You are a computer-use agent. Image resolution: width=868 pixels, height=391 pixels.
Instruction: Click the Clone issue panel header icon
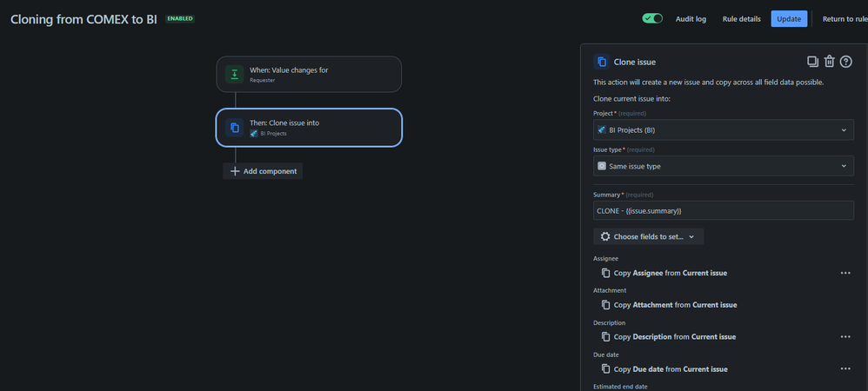602,62
